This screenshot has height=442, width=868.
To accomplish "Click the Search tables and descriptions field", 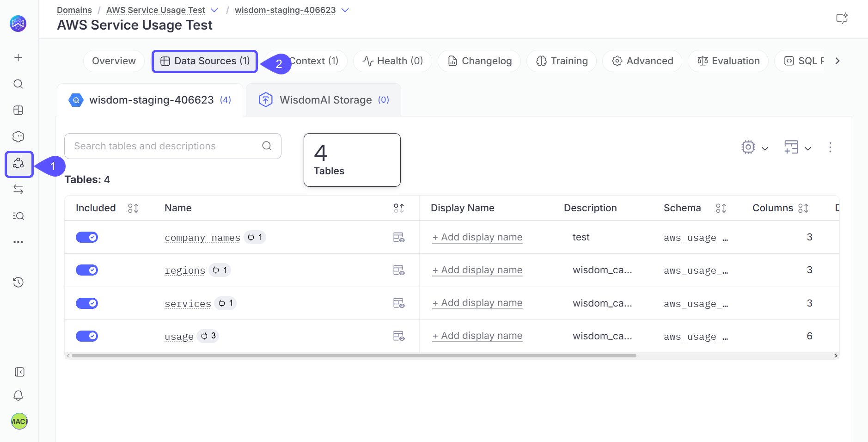I will (x=173, y=146).
